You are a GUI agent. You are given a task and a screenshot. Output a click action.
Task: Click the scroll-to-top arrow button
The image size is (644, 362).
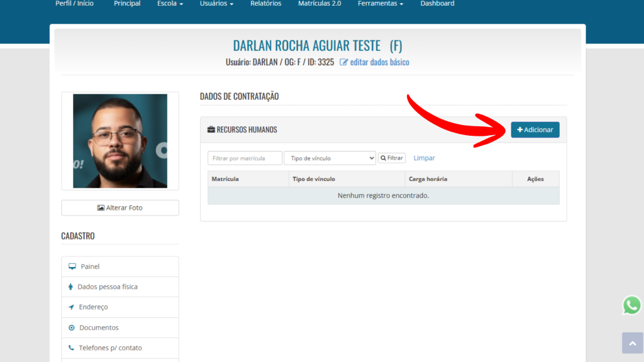coord(632,343)
